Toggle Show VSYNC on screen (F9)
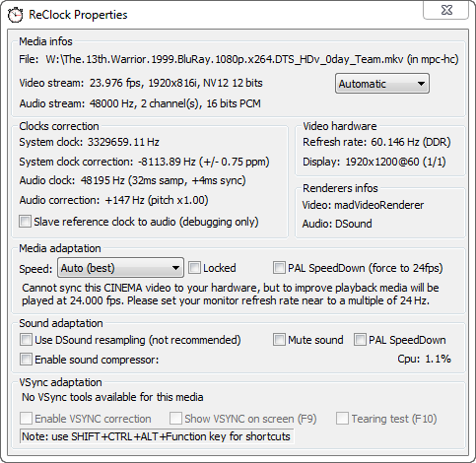This screenshot has height=463, width=476. tap(175, 419)
